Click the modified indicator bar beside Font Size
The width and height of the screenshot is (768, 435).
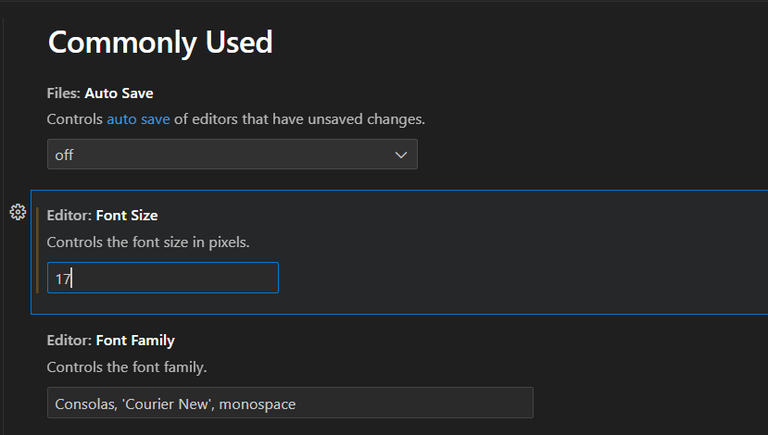(x=38, y=250)
